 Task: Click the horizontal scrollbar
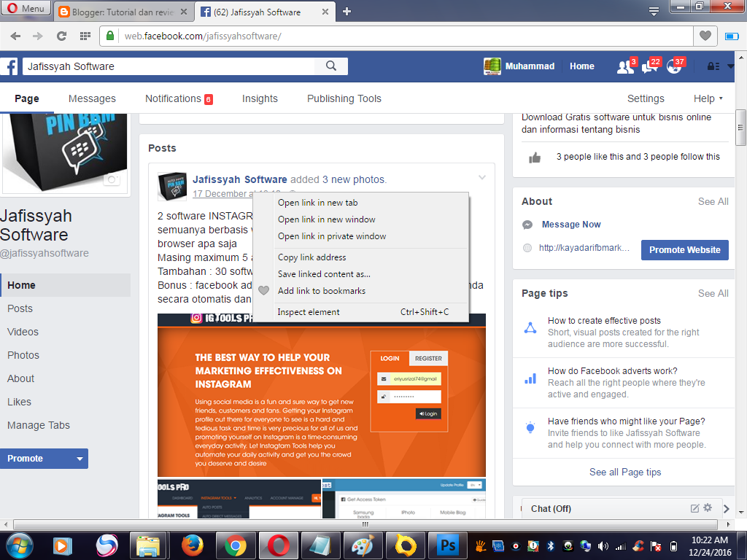coord(365,524)
